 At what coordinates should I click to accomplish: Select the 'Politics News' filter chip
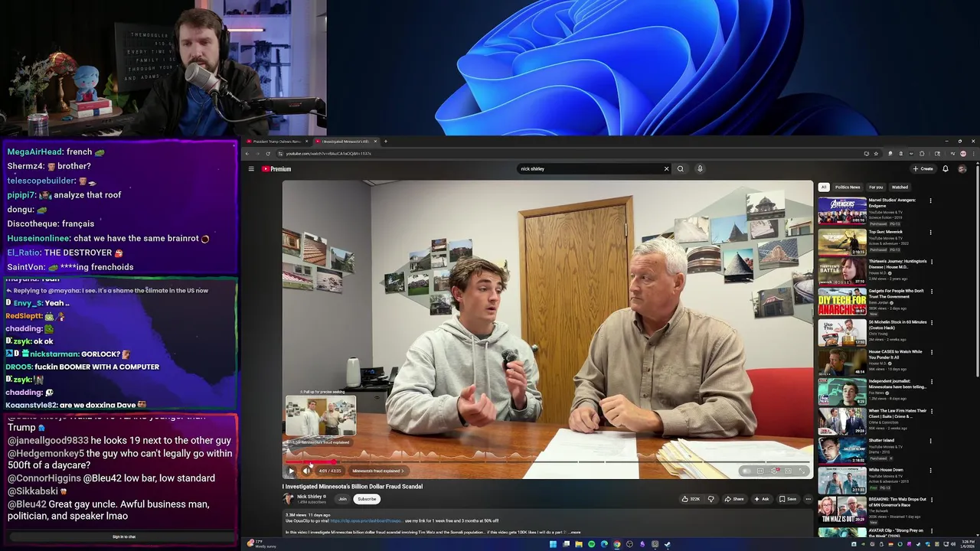point(848,187)
